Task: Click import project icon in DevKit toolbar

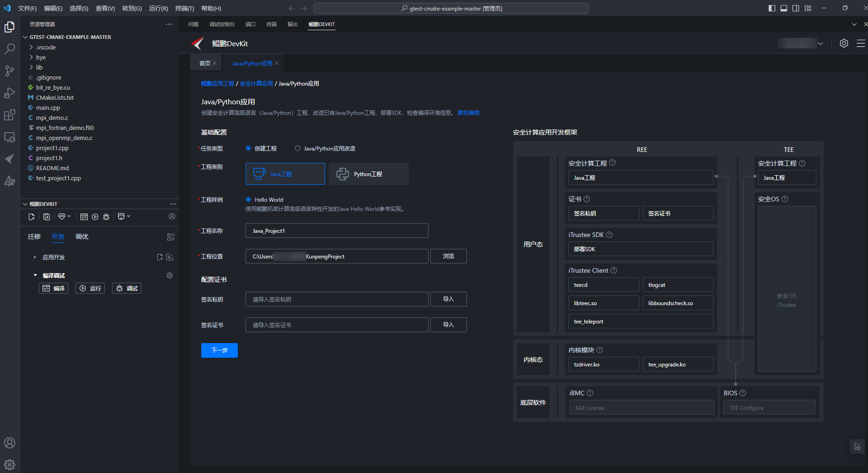Action: (46, 217)
